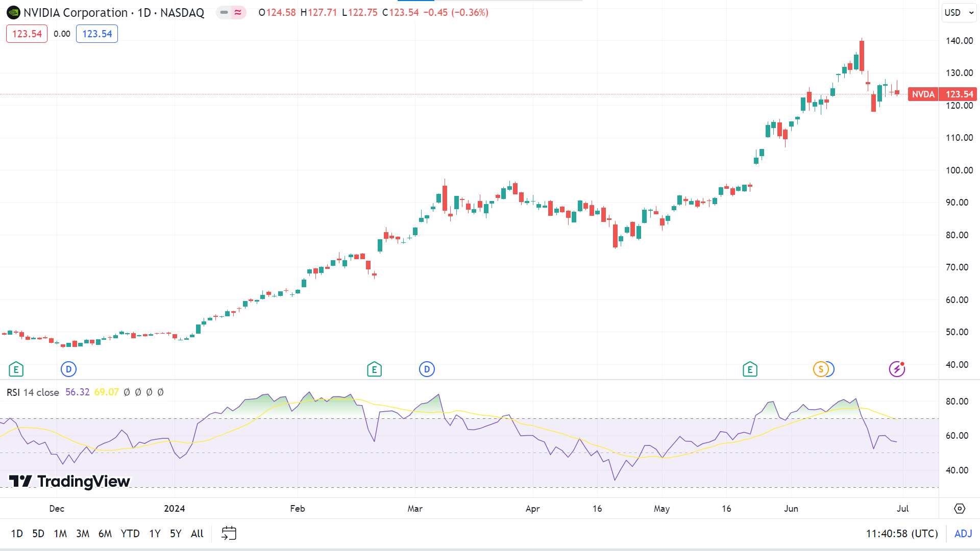Click the 140.00 price axis label

click(x=959, y=41)
